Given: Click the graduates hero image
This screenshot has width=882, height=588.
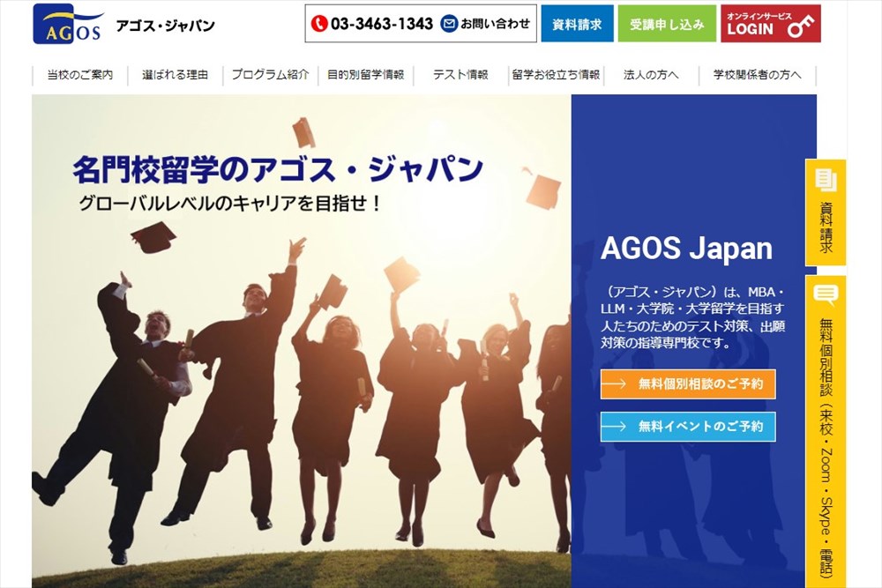Looking at the screenshot, I should click(302, 341).
